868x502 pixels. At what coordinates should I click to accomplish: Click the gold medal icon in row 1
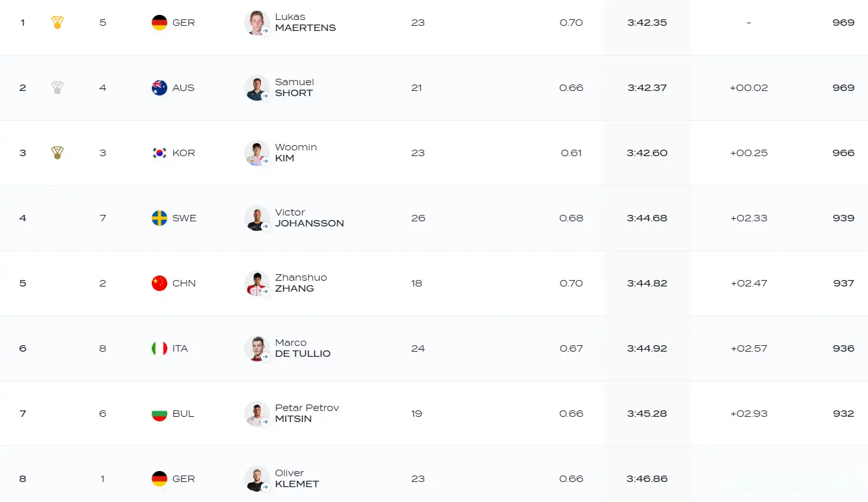[57, 23]
